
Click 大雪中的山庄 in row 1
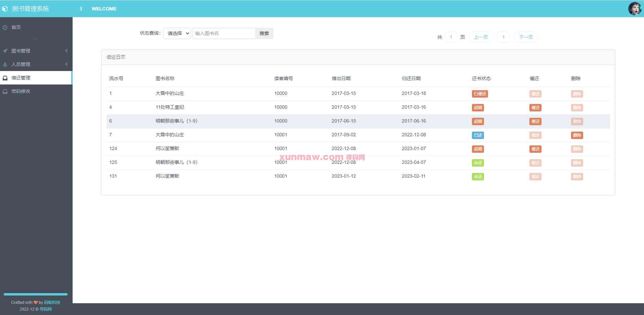pyautogui.click(x=170, y=93)
